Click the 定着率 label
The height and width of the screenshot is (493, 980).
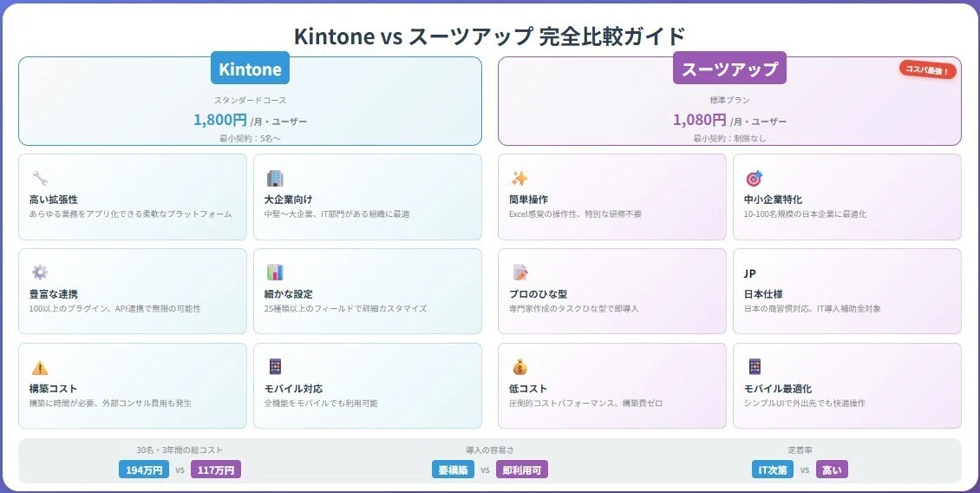tap(800, 450)
